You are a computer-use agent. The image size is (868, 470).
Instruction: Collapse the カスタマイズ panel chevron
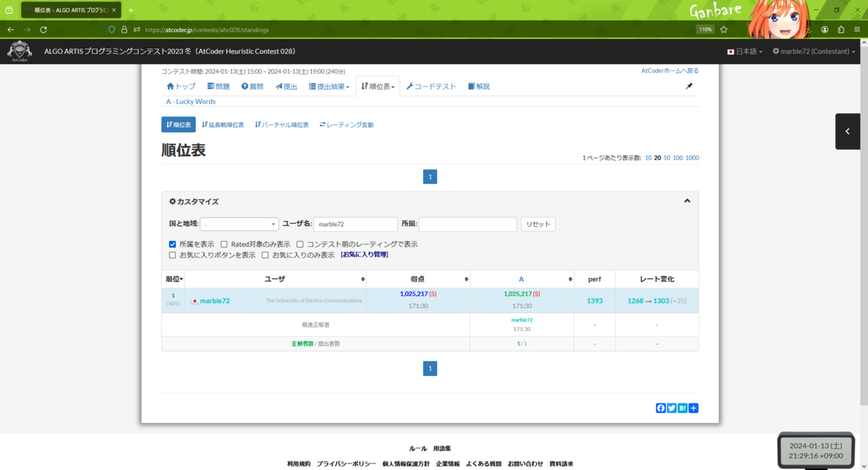click(x=687, y=201)
